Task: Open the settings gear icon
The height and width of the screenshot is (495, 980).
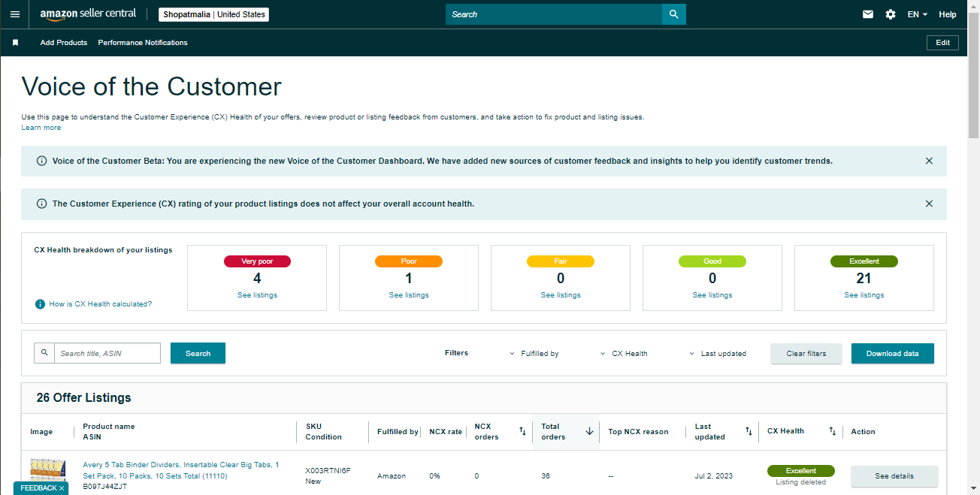Action: (891, 14)
